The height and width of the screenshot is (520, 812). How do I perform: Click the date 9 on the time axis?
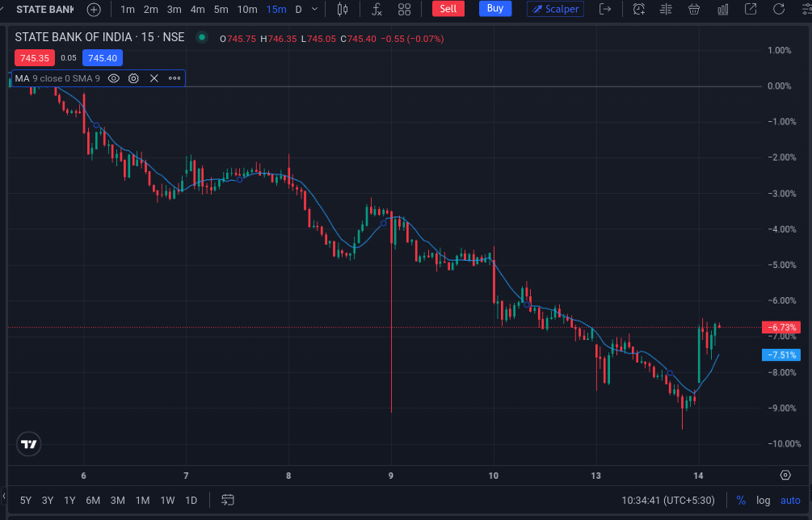pyautogui.click(x=391, y=476)
